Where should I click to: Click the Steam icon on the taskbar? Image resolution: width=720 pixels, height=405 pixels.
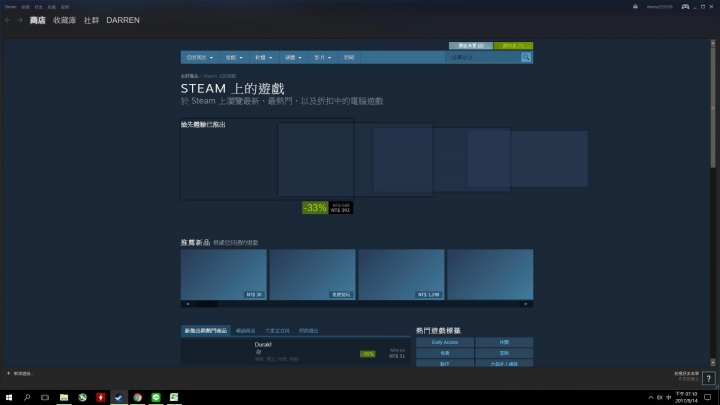119,397
